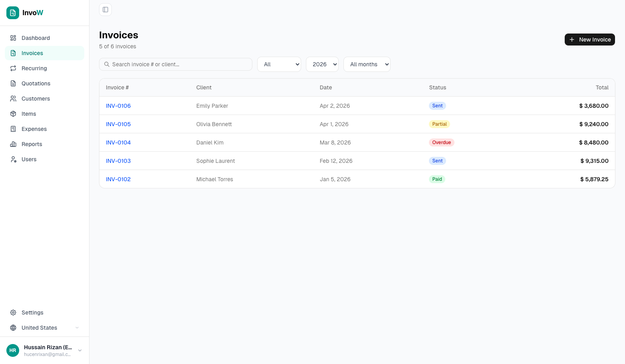Click the Customers people icon
The width and height of the screenshot is (625, 364).
(13, 99)
